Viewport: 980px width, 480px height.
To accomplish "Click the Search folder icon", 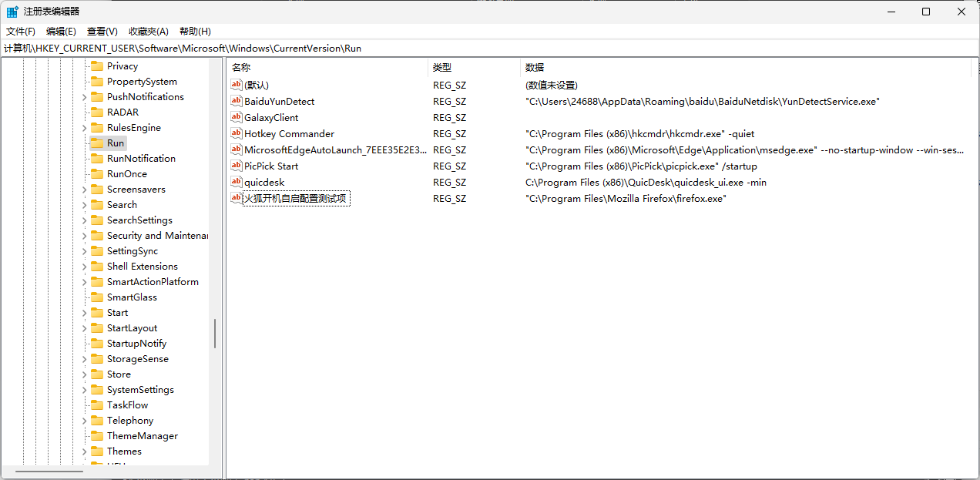I will click(96, 204).
